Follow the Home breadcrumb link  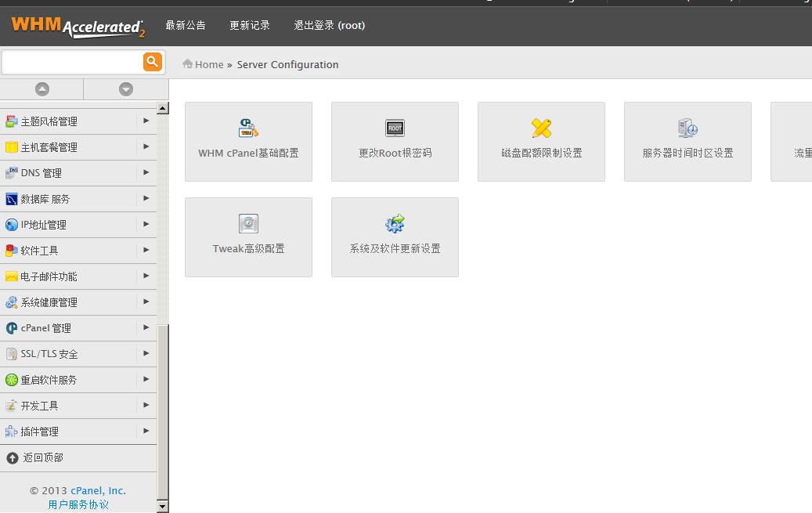pos(209,64)
